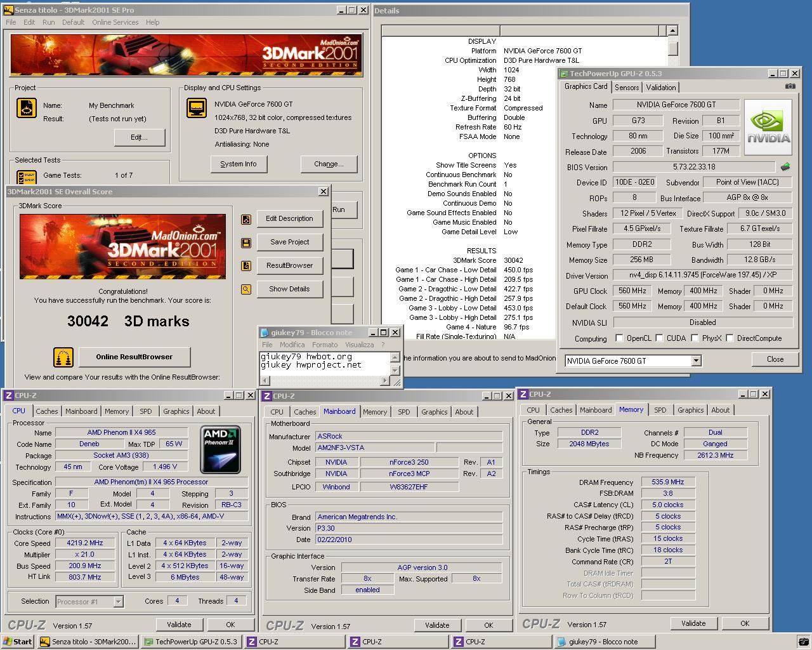Click the Driver Version field in GPU-Z

[x=703, y=276]
